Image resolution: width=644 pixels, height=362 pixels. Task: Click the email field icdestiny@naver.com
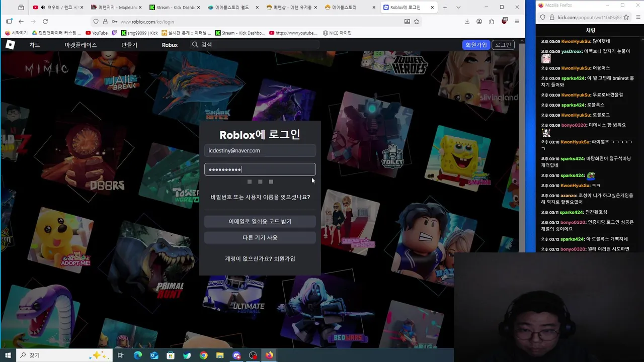pos(260,150)
